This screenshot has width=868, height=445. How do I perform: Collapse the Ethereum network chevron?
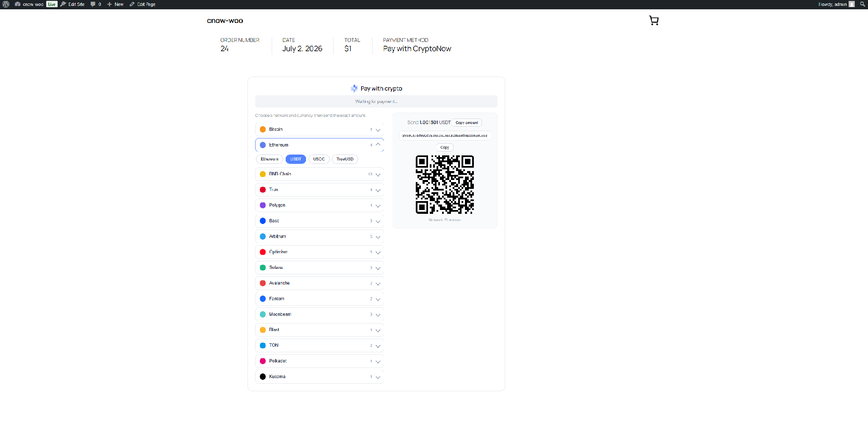pos(378,145)
